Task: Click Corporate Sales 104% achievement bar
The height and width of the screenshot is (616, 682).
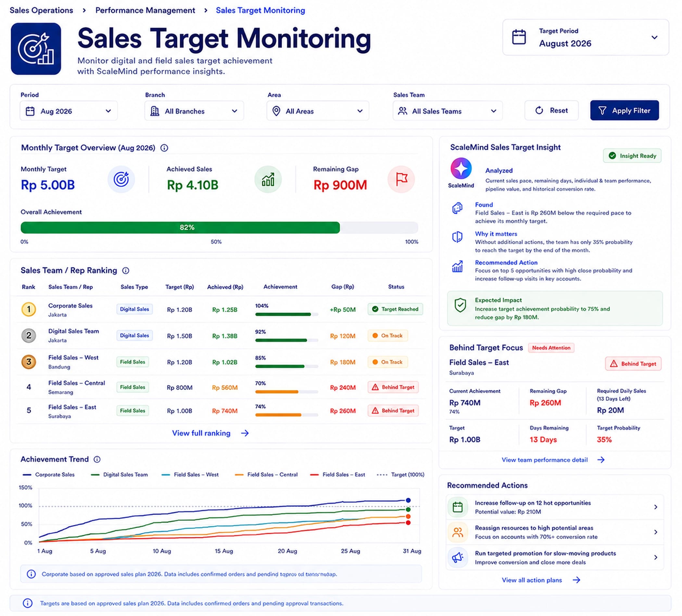Action: 286,314
